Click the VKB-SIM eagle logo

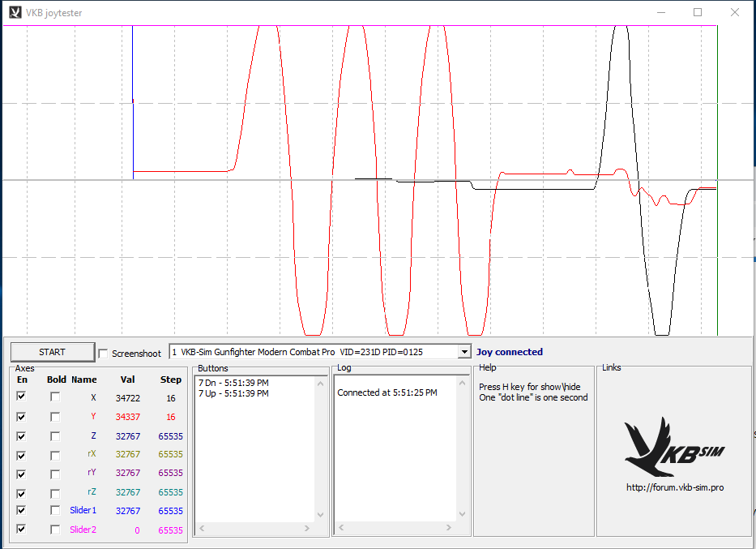click(674, 447)
